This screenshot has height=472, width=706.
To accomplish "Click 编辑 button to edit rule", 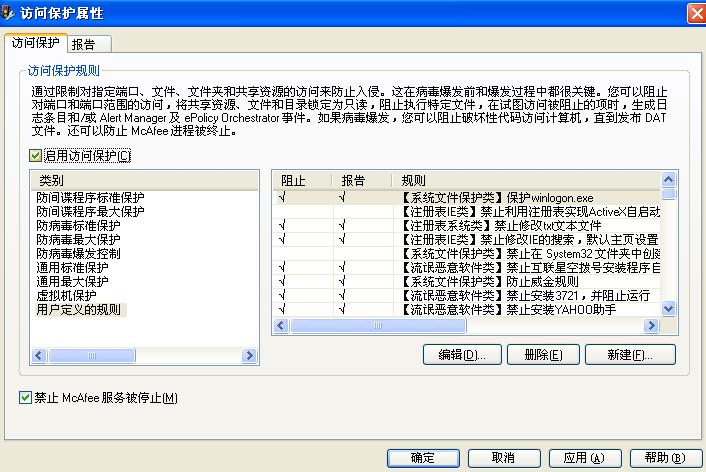I will (x=461, y=355).
